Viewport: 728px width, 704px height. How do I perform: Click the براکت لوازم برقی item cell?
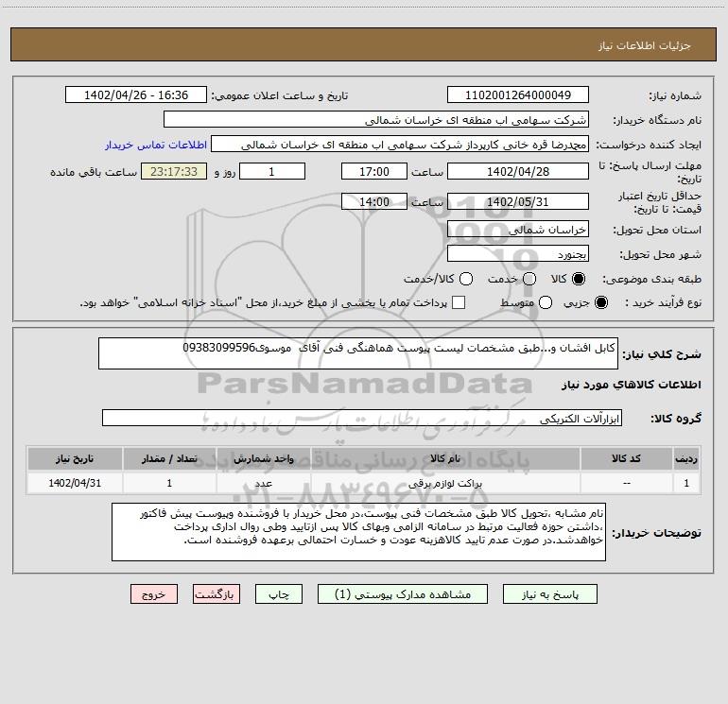pyautogui.click(x=444, y=483)
